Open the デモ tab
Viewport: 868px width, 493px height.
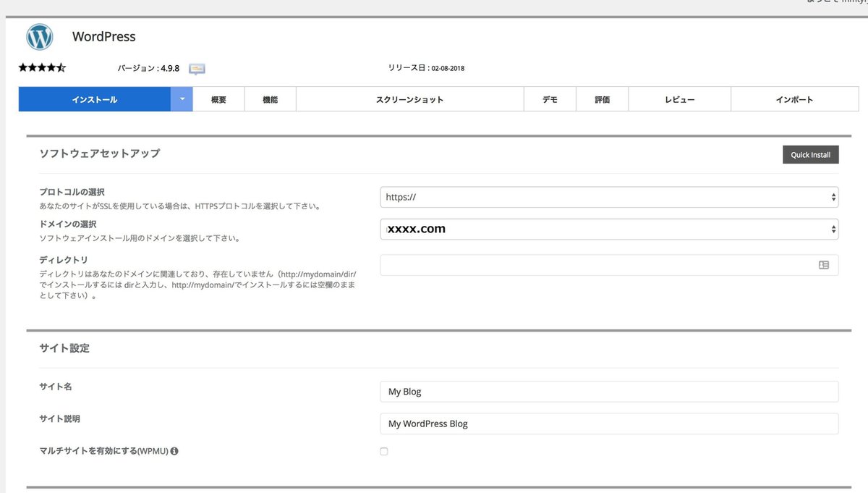[550, 99]
